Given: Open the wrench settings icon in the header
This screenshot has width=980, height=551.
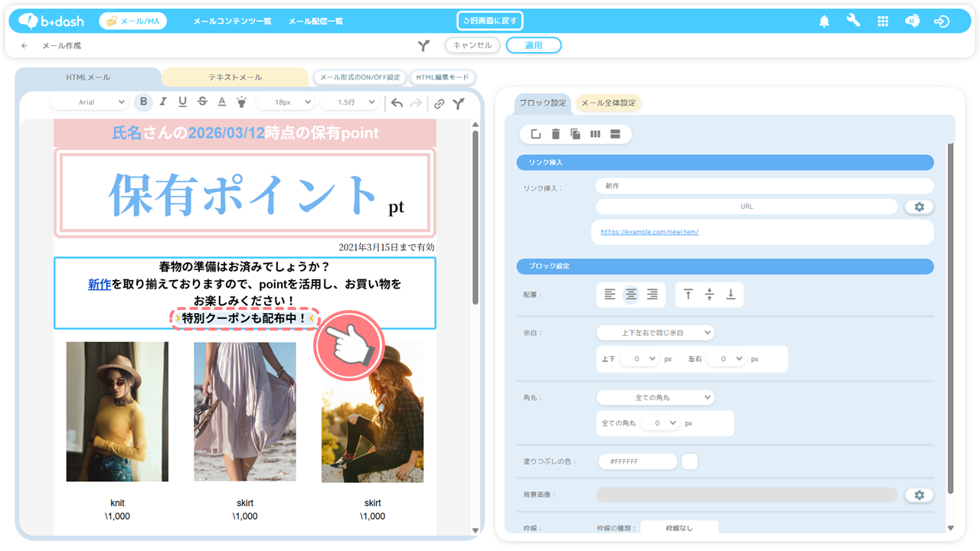Looking at the screenshot, I should (853, 21).
